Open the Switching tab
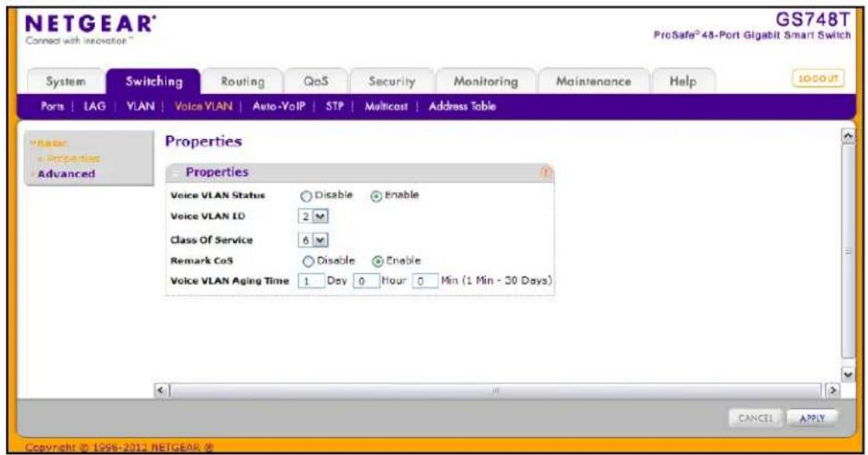 coord(154,81)
